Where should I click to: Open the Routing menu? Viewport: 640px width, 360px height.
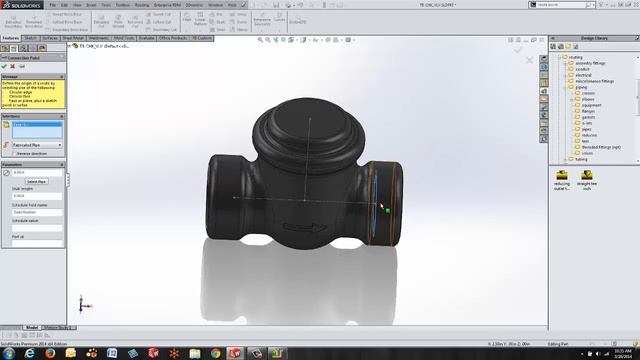(x=142, y=5)
